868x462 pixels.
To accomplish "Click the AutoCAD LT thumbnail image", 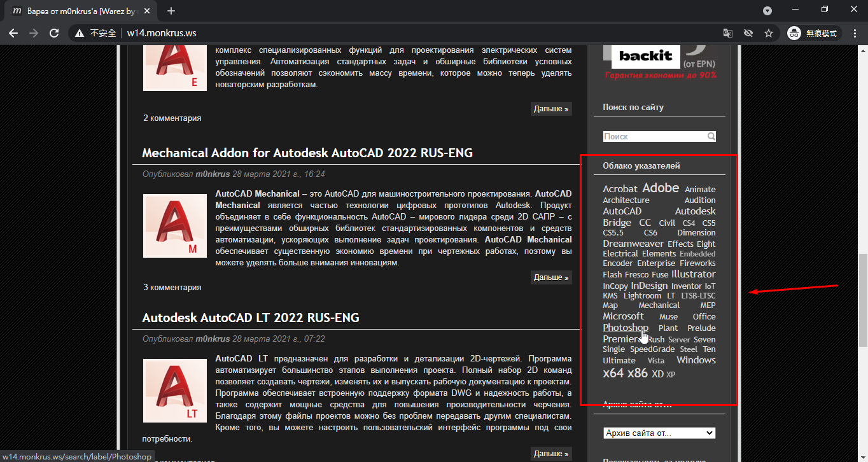I will 175,391.
